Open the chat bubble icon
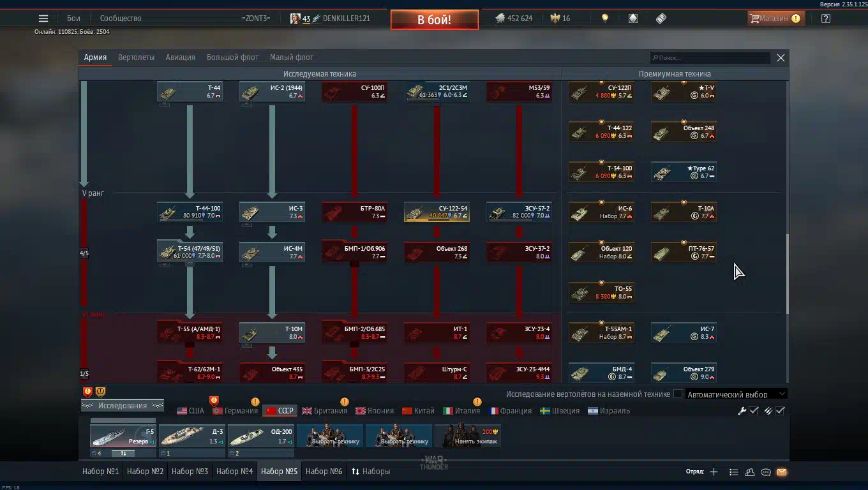This screenshot has height=490, width=868. 766,472
